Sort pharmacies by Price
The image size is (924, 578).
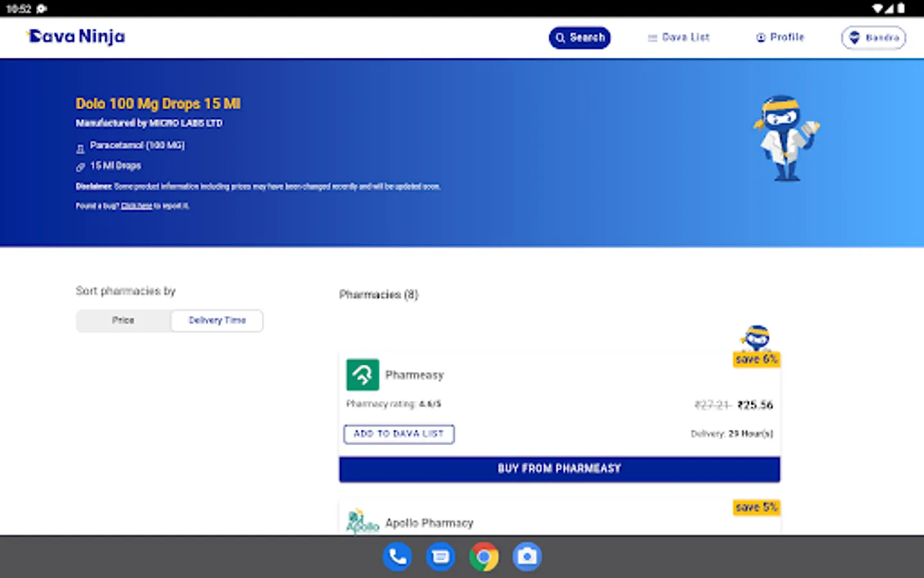123,320
